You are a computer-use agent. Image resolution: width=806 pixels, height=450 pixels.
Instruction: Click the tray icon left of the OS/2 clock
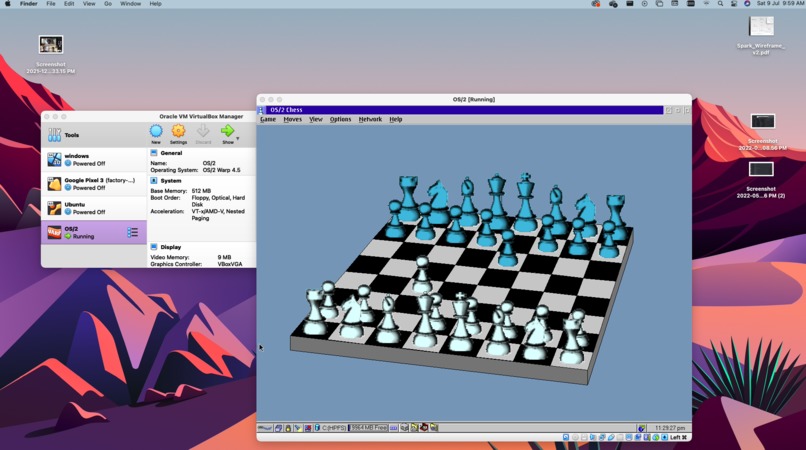point(642,428)
